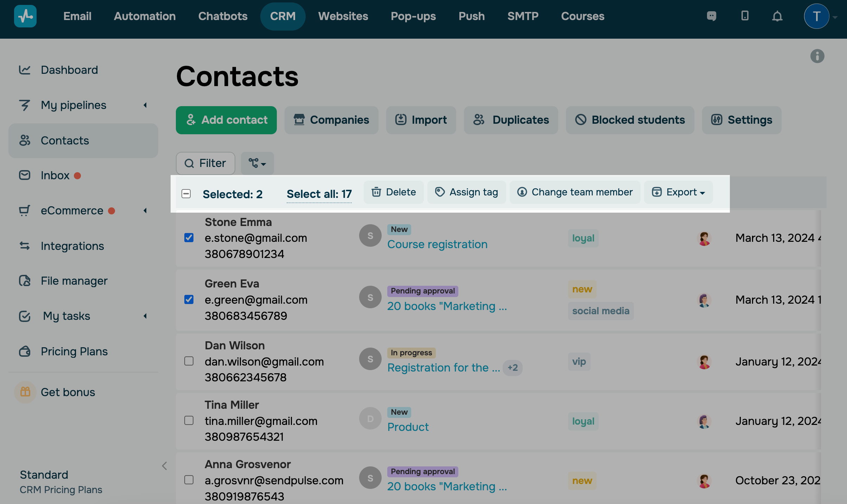Switch to the Automation tab

(145, 16)
